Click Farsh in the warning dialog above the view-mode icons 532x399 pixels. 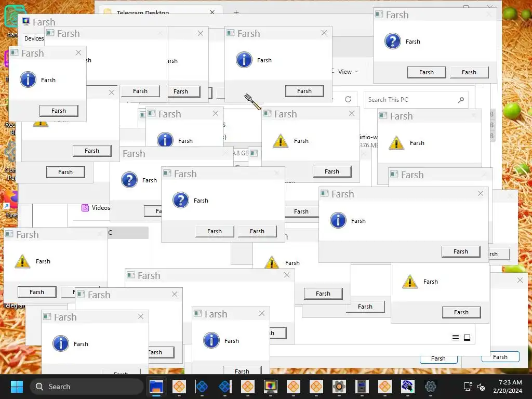point(461,312)
